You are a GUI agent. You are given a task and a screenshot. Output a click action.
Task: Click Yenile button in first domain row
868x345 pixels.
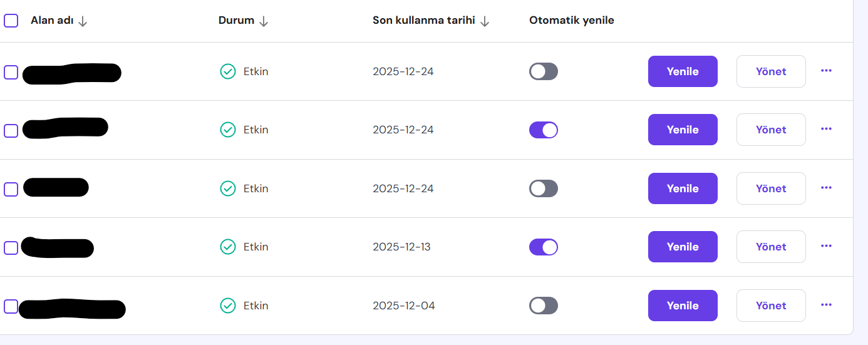pos(683,71)
